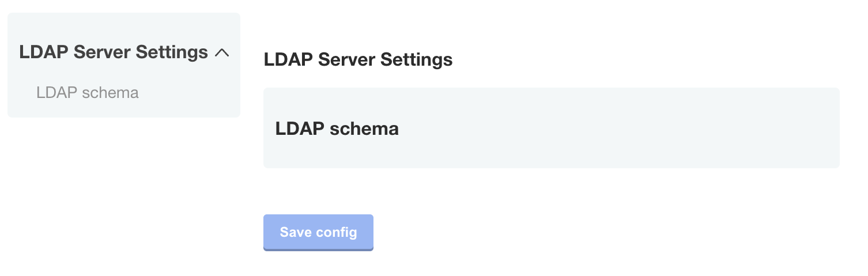868x276 pixels.
Task: Click the gray LDAP schema panel in content area
Action: click(x=551, y=128)
